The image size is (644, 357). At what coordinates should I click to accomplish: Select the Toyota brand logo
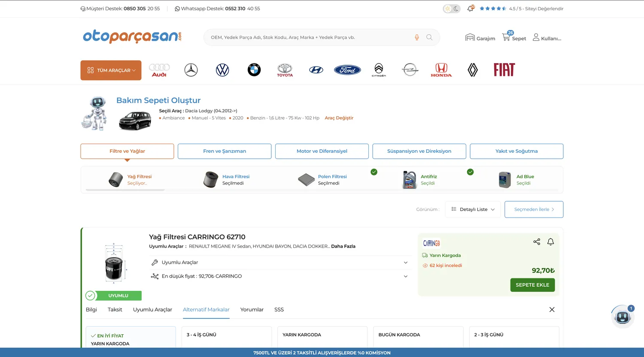285,70
